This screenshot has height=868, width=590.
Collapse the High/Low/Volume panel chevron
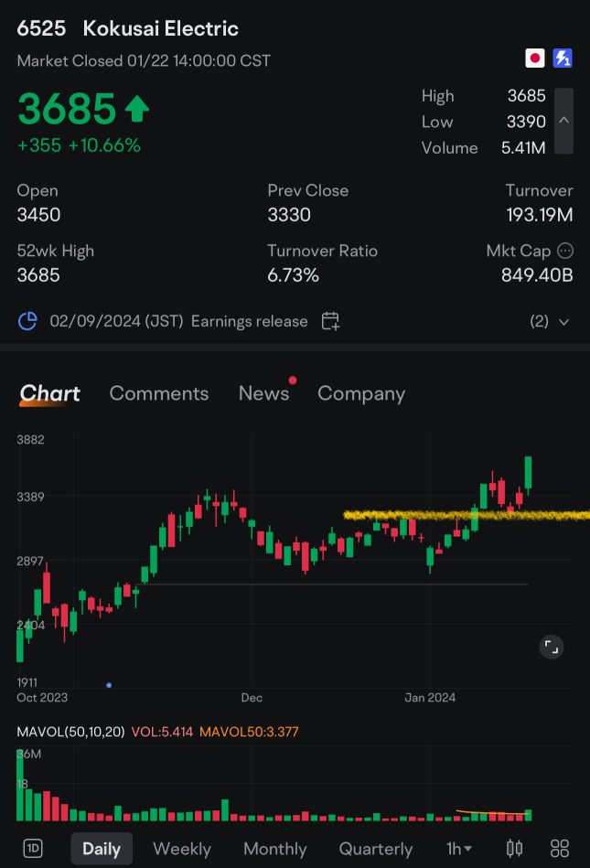pyautogui.click(x=563, y=121)
